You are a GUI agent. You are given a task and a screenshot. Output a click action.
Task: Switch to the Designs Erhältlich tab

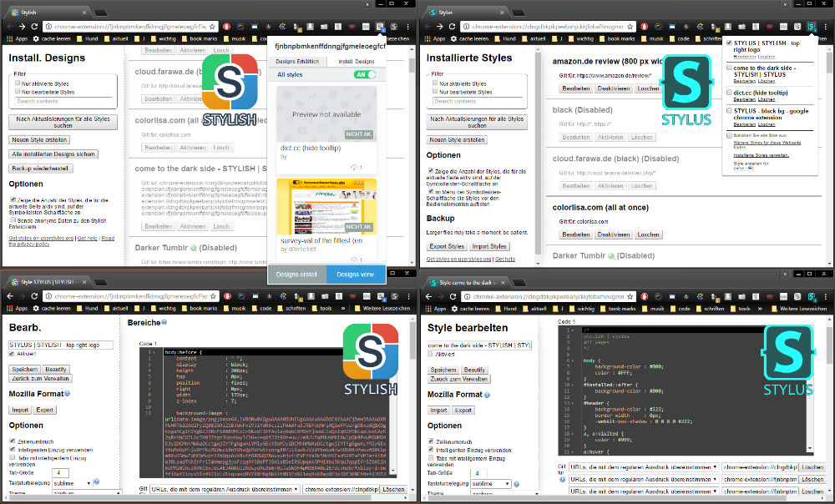[297, 62]
